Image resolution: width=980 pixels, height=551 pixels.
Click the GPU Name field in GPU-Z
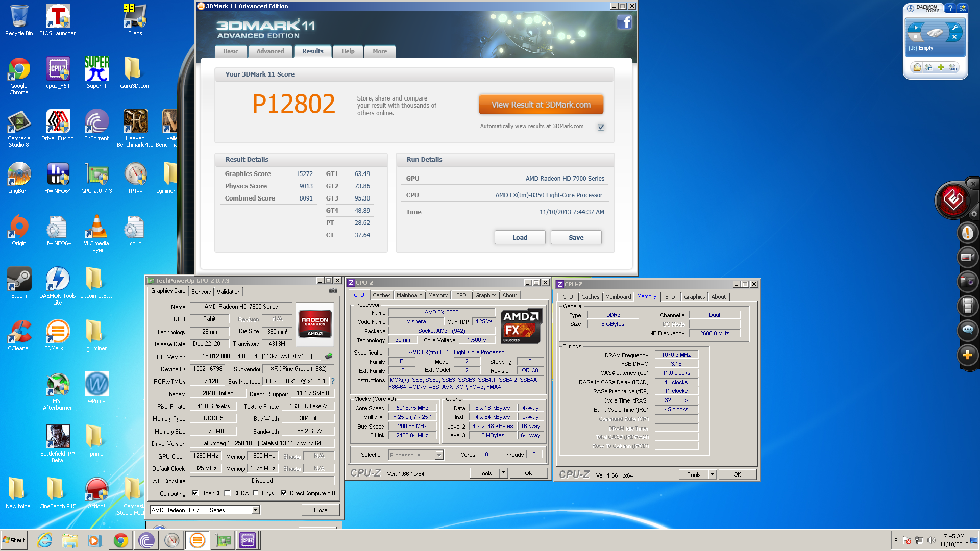(241, 307)
